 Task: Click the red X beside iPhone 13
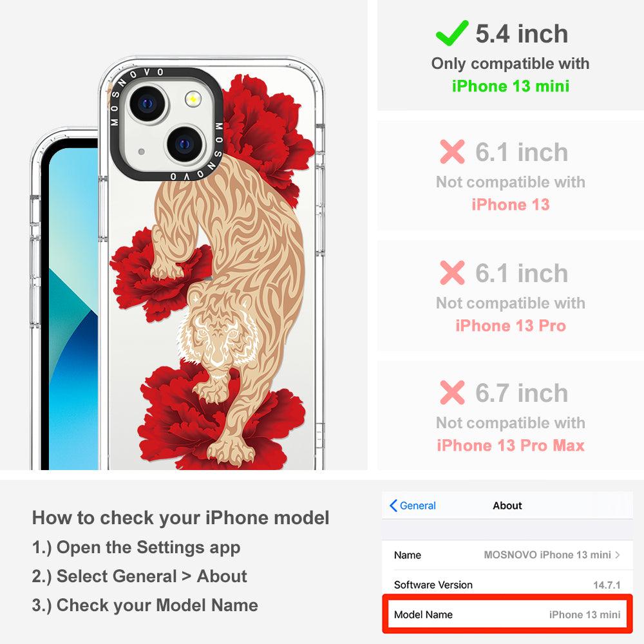tap(452, 151)
